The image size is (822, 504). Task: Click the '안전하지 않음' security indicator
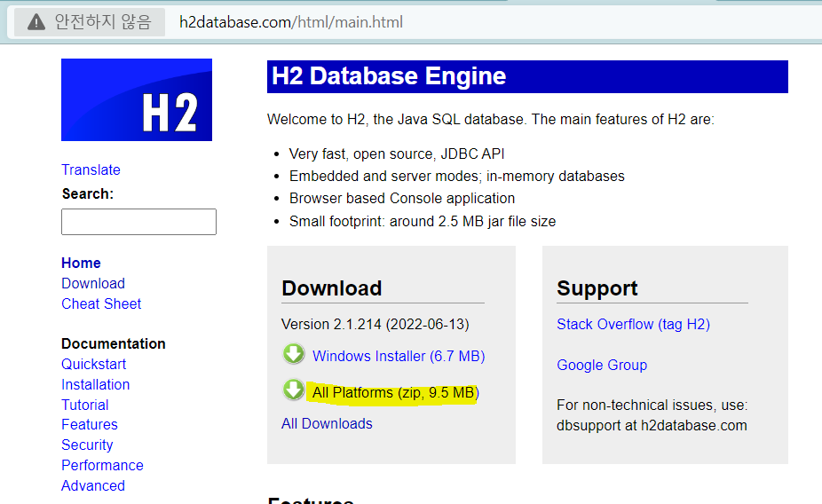point(90,22)
